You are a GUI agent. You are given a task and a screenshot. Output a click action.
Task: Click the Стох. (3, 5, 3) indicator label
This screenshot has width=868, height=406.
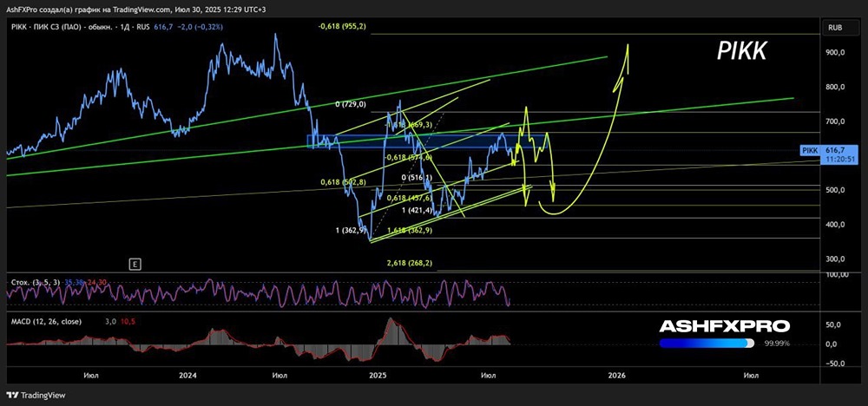pos(37,282)
